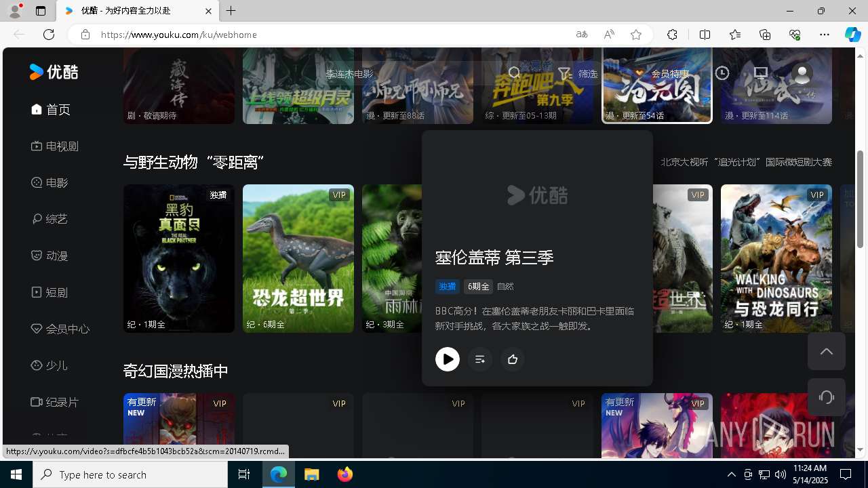The height and width of the screenshot is (488, 868).
Task: Click the 6期全 badge in the popup
Action: click(x=478, y=287)
